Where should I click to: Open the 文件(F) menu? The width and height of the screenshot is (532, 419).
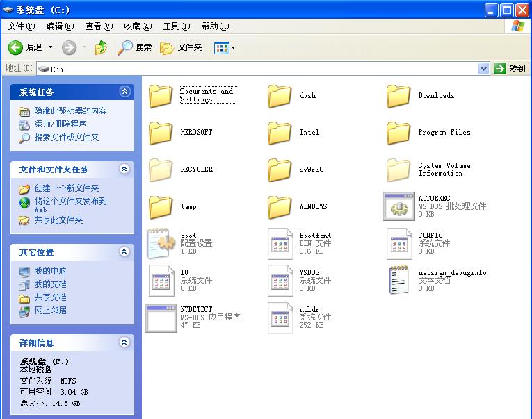[x=22, y=26]
